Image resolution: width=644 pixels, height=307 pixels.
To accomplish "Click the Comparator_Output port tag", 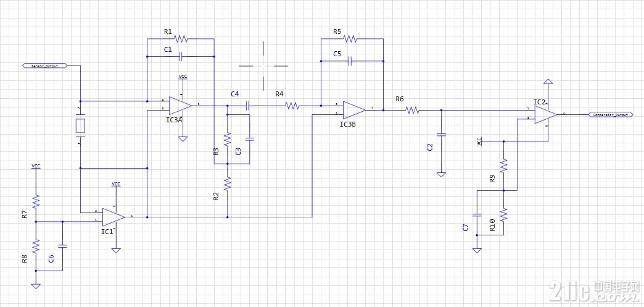I will pyautogui.click(x=610, y=115).
